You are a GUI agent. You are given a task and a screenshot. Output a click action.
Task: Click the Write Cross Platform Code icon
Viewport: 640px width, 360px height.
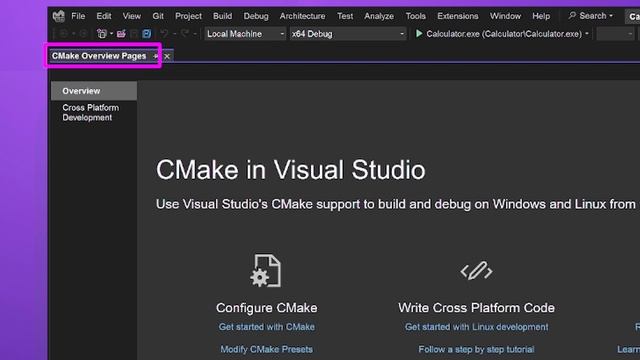[476, 271]
